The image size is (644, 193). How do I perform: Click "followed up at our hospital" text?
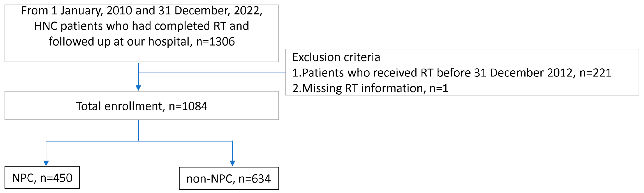[120, 42]
